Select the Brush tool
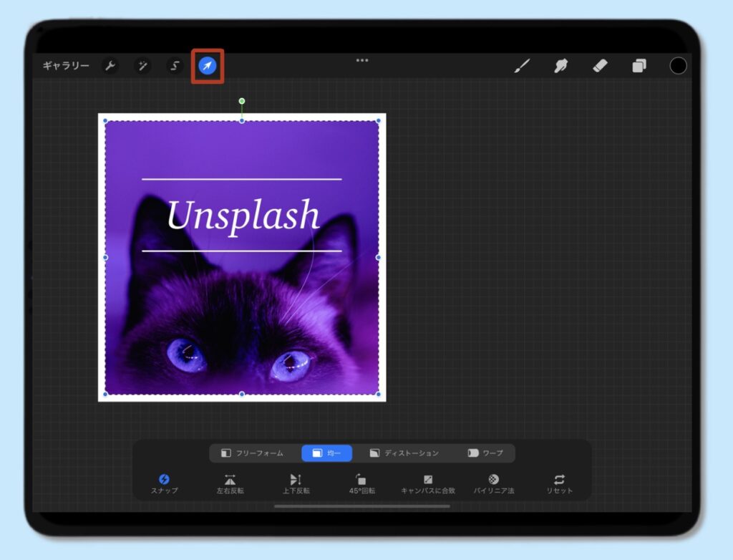 [522, 66]
